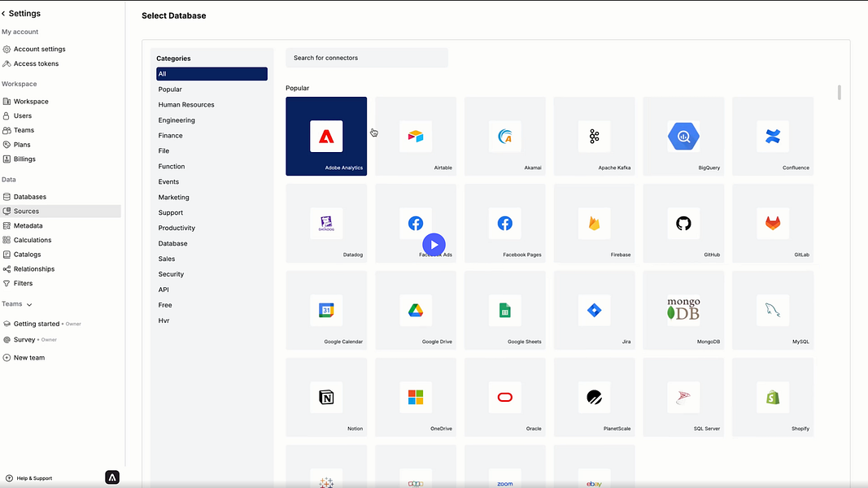This screenshot has height=488, width=868.
Task: Select the Oracle connector
Action: 505,397
